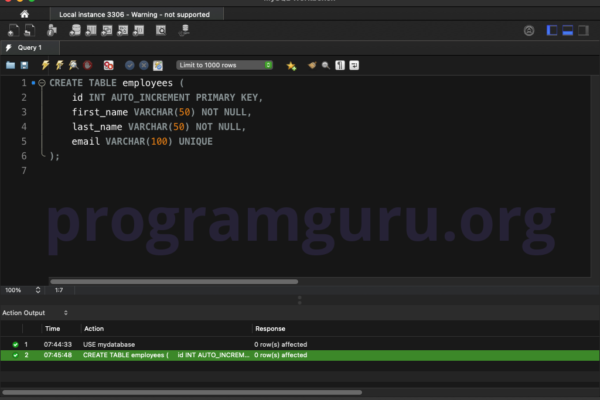Create a new stored procedure icon
The width and height of the screenshot is (600, 400).
[122, 30]
